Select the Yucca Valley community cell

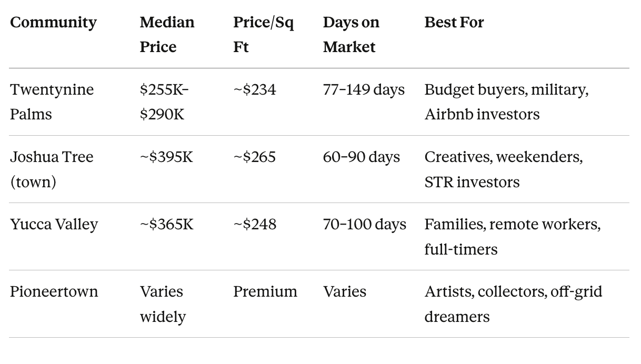click(54, 225)
